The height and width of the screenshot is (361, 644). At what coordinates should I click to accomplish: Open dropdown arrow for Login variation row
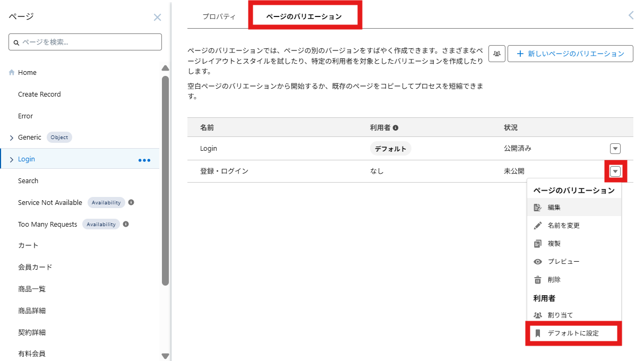tap(615, 149)
